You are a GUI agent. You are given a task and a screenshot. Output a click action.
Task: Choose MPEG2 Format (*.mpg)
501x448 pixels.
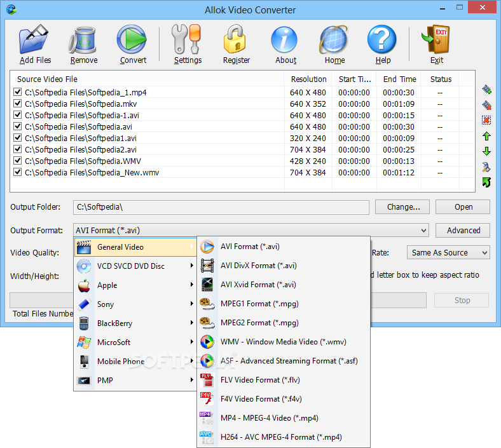click(284, 323)
